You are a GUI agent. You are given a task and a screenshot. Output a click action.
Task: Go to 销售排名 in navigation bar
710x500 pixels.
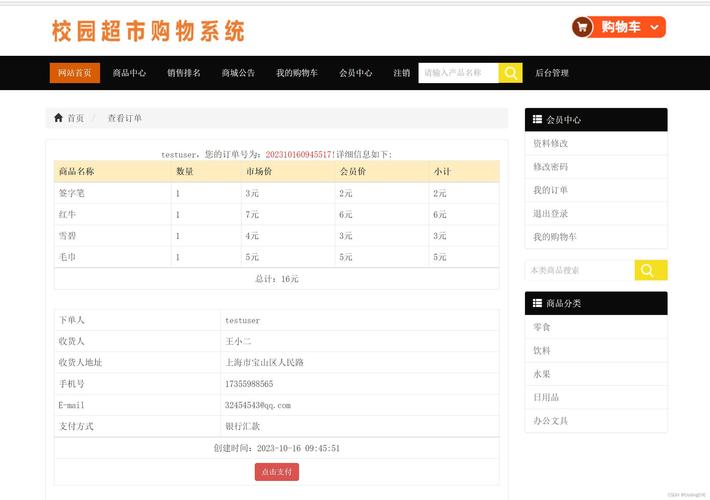point(184,73)
